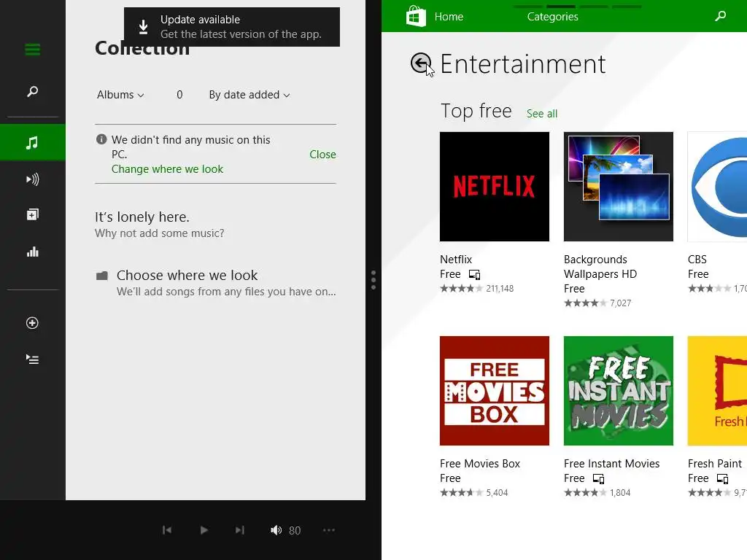
Task: Click the Windows Store bag logo
Action: (416, 16)
